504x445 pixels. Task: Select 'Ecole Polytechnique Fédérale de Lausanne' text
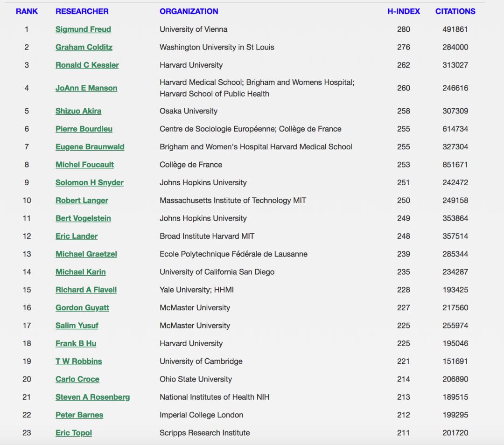click(234, 254)
